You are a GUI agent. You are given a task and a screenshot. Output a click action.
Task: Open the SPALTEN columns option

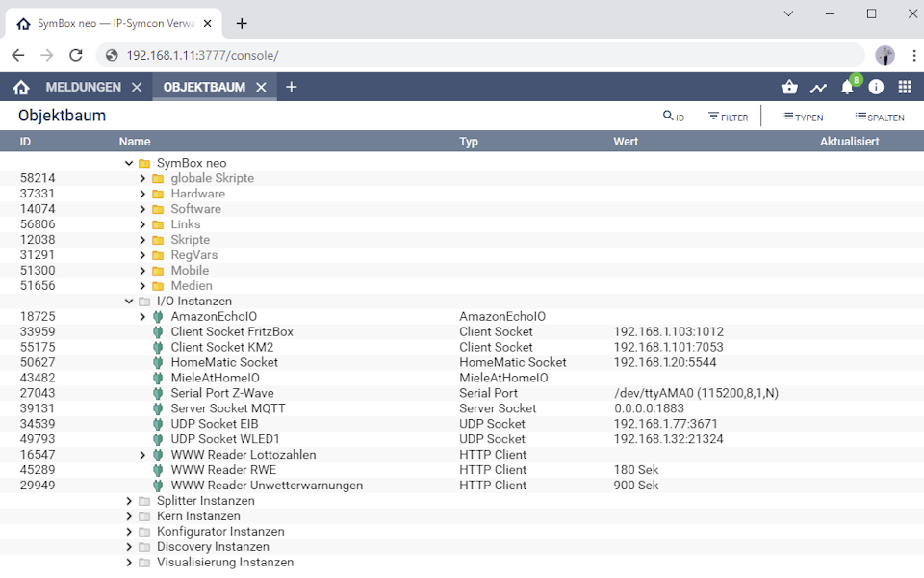879,117
